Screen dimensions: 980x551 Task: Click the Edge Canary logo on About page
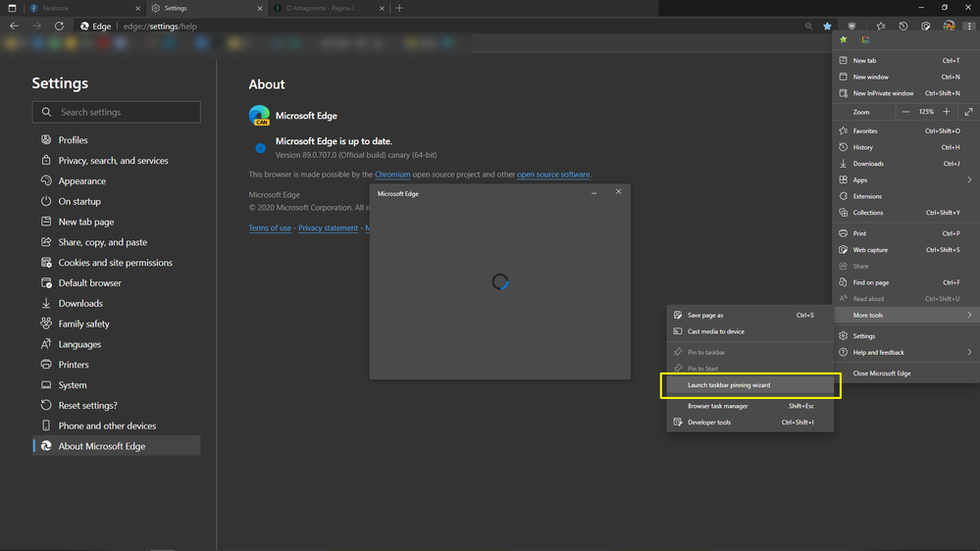pyautogui.click(x=259, y=116)
